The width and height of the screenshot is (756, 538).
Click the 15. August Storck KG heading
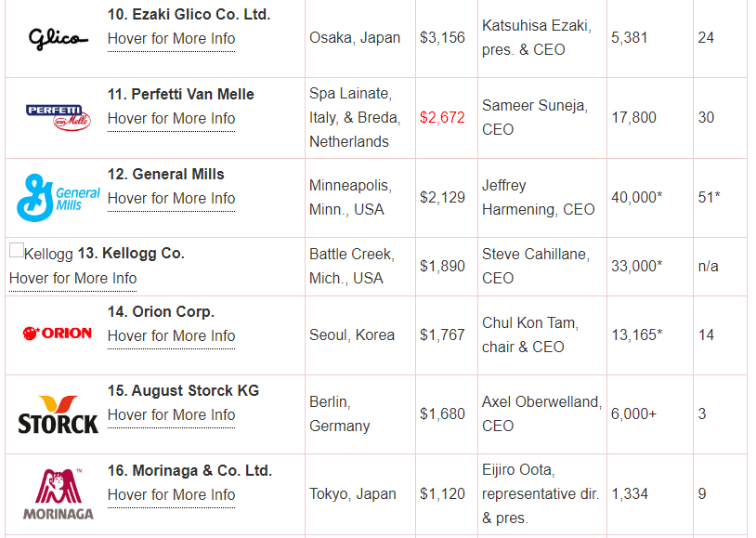183,391
